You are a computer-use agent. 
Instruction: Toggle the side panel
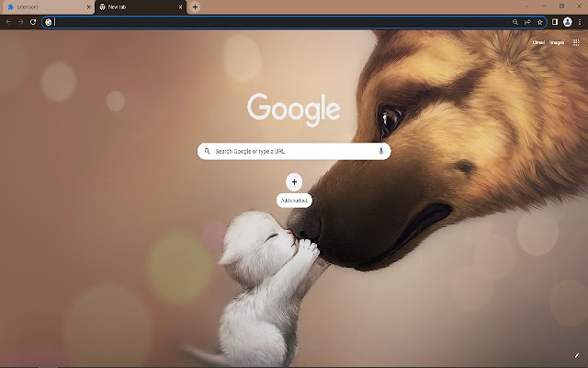tap(555, 22)
